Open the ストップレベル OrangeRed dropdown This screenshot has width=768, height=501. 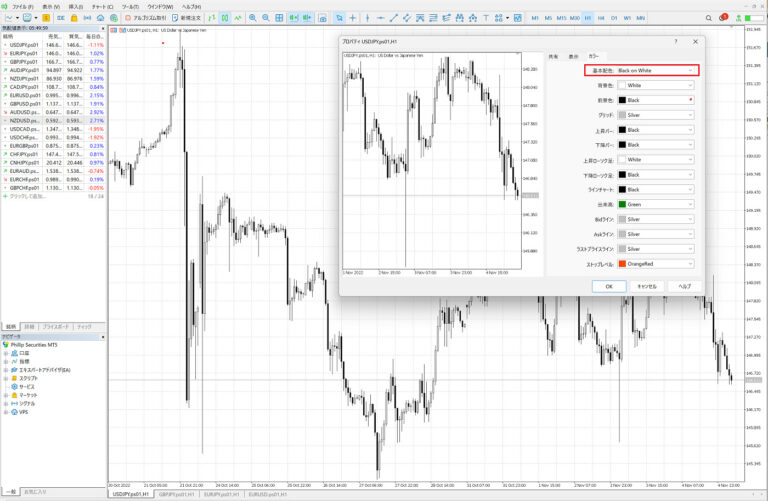tap(655, 264)
